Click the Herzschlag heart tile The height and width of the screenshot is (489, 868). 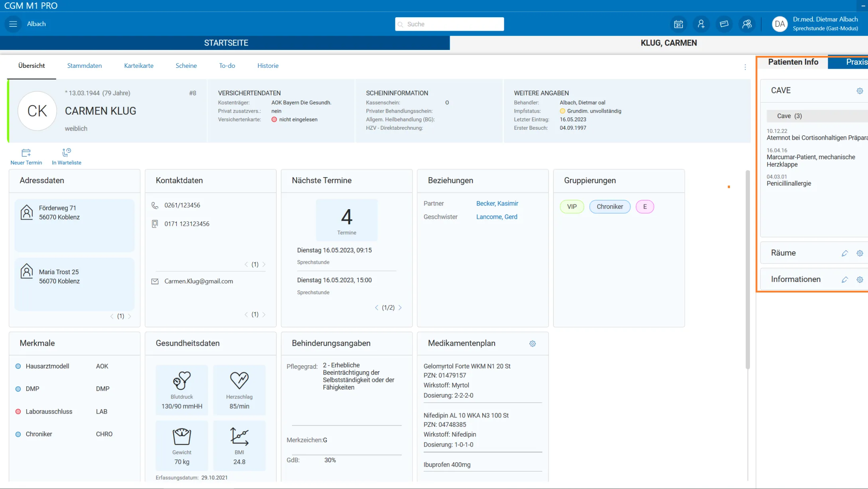(x=239, y=390)
